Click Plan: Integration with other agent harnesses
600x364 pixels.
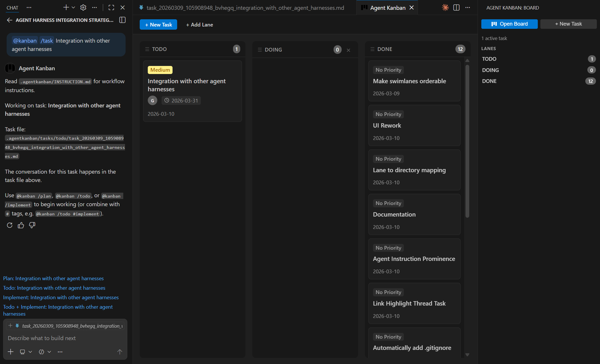click(53, 278)
